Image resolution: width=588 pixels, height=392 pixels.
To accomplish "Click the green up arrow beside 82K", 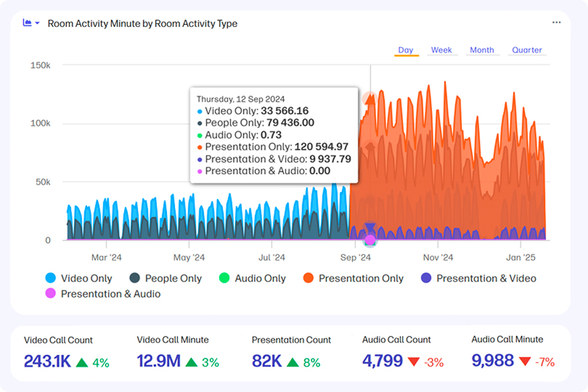I will click(293, 362).
